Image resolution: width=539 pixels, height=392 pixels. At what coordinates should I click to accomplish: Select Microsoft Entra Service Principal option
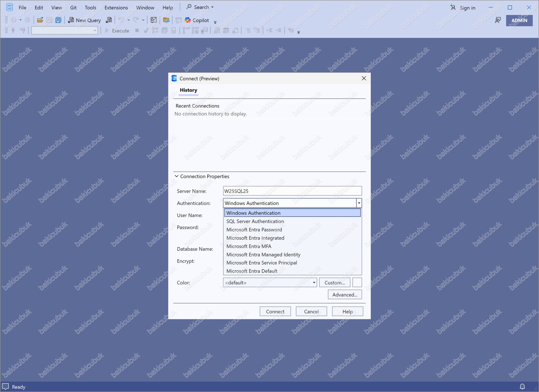292,263
